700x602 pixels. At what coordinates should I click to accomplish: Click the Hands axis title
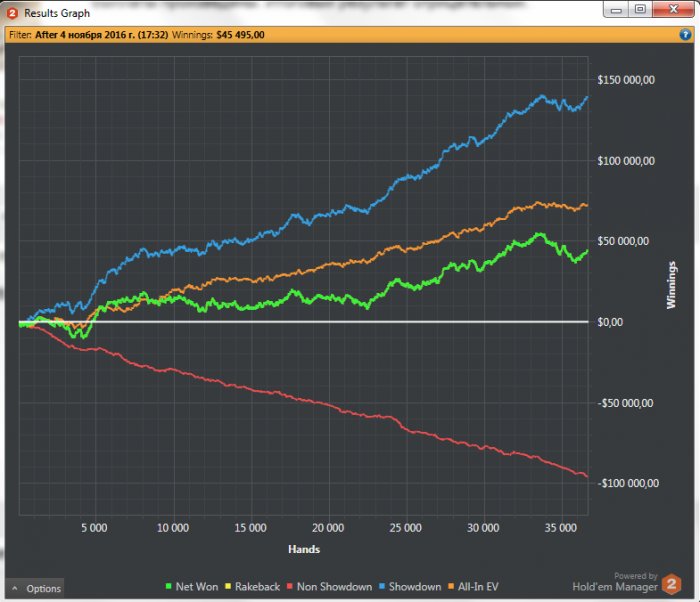pyautogui.click(x=304, y=549)
